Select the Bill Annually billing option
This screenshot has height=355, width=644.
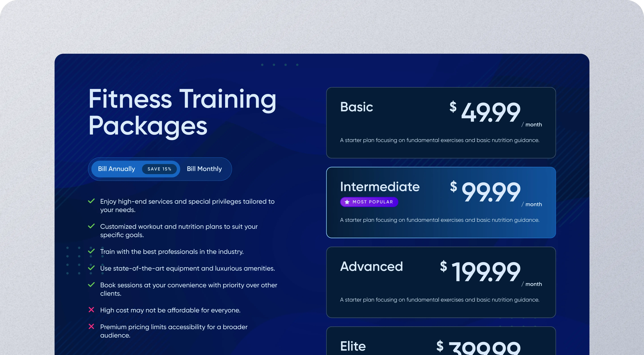tap(136, 169)
